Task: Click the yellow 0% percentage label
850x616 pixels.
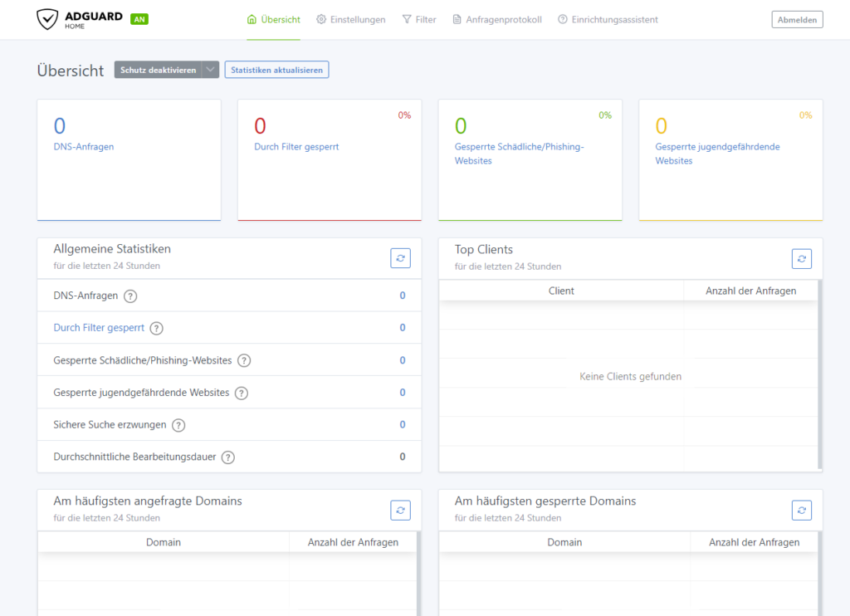Action: [805, 115]
